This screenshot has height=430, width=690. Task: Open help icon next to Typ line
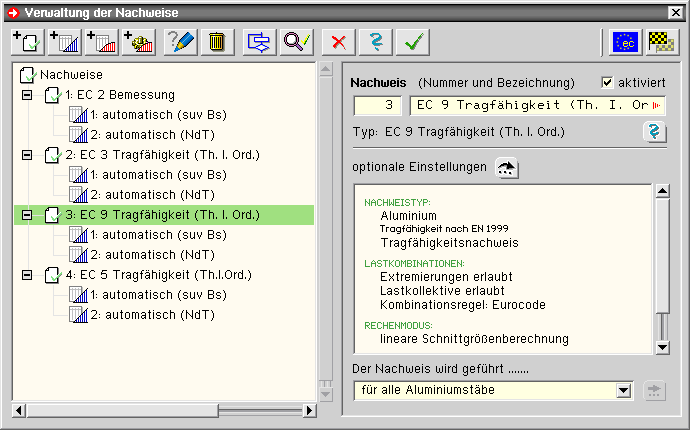656,132
